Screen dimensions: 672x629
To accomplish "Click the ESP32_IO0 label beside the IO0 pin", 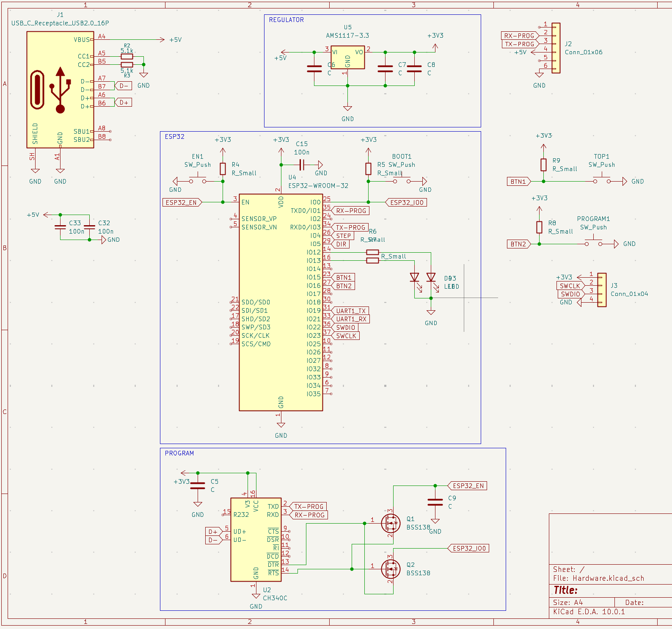I will point(406,202).
